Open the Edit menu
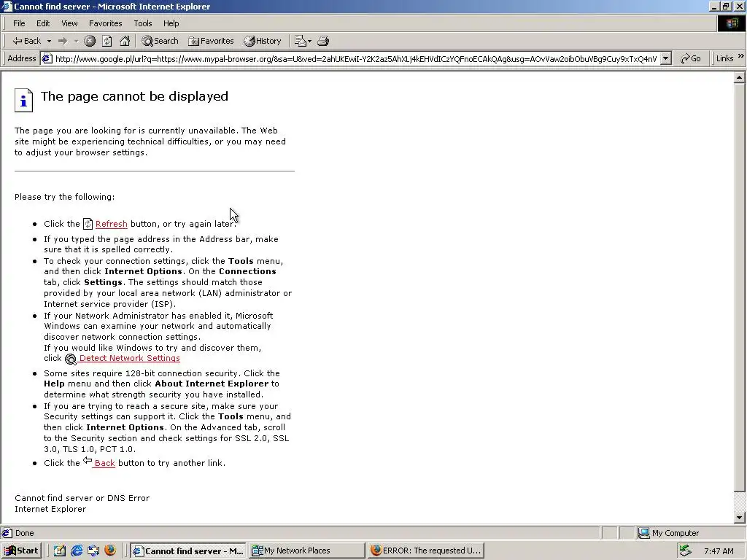This screenshot has width=747, height=560. pyautogui.click(x=43, y=23)
